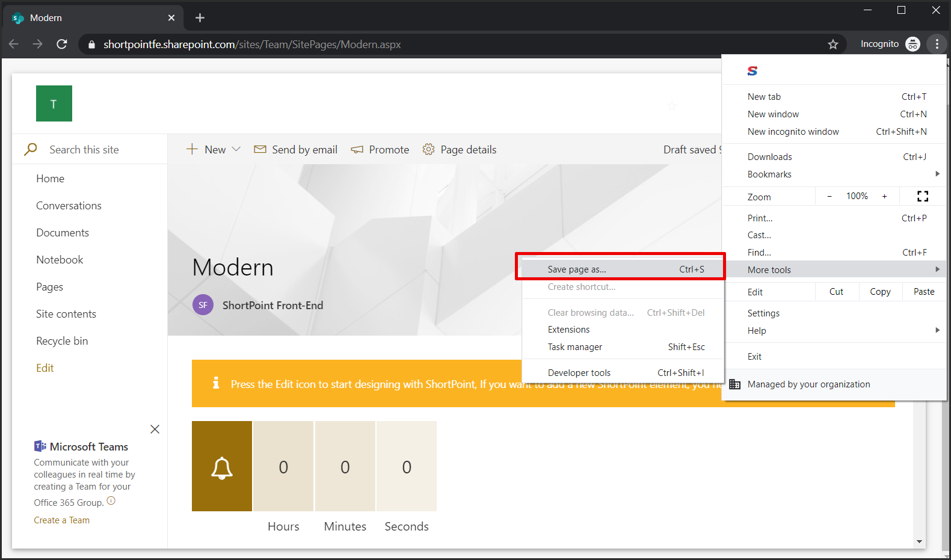
Task: Open Site contents in navigation
Action: point(66,314)
